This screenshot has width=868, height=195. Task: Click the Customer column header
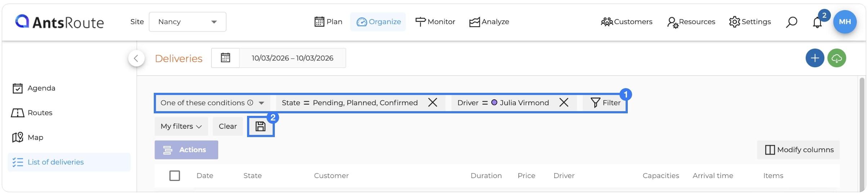[331, 176]
